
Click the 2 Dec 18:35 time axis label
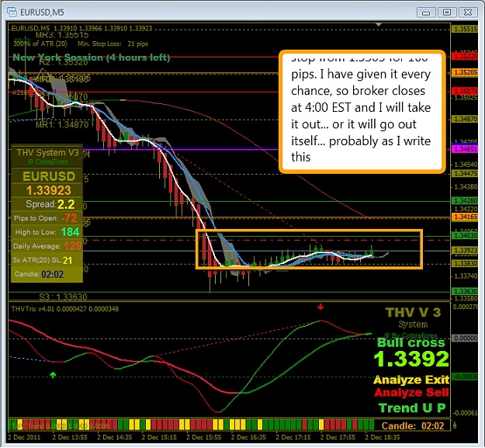click(x=383, y=437)
